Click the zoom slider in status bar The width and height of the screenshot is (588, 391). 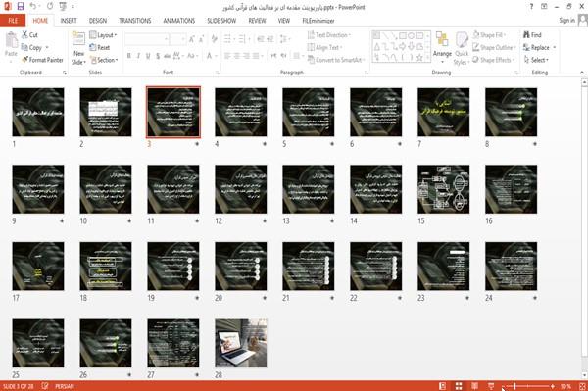click(x=528, y=386)
